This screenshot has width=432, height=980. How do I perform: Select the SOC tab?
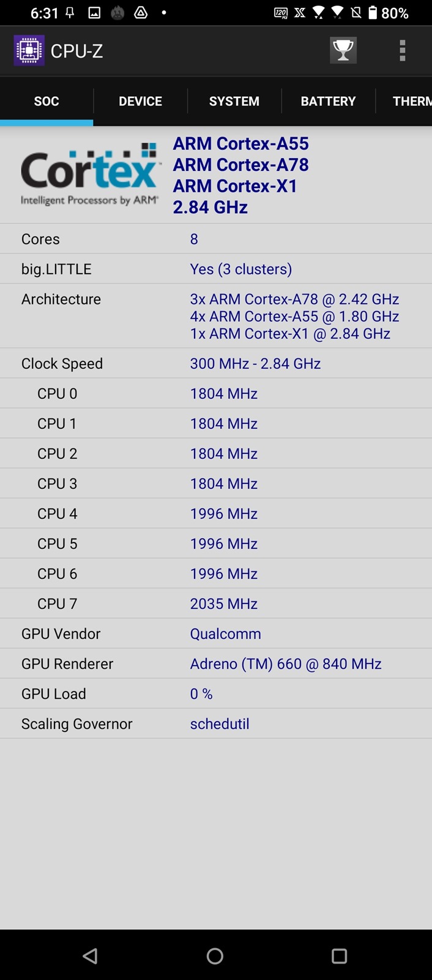click(x=47, y=101)
